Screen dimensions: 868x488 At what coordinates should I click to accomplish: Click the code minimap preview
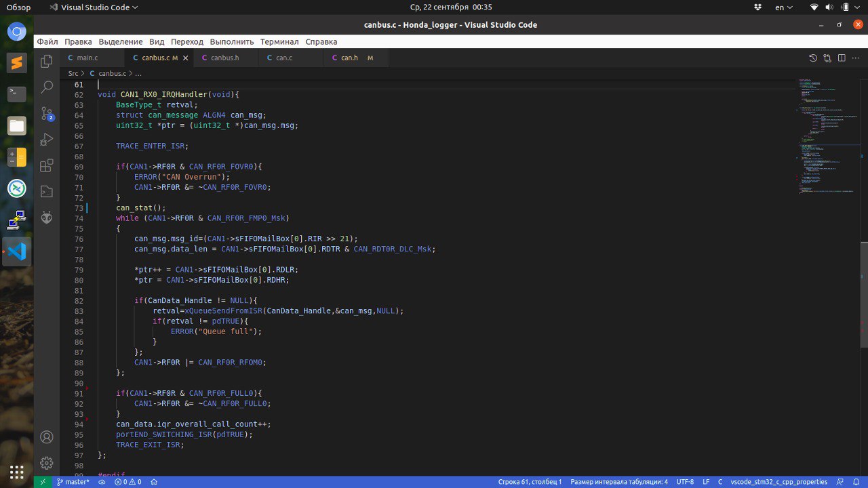click(827, 136)
